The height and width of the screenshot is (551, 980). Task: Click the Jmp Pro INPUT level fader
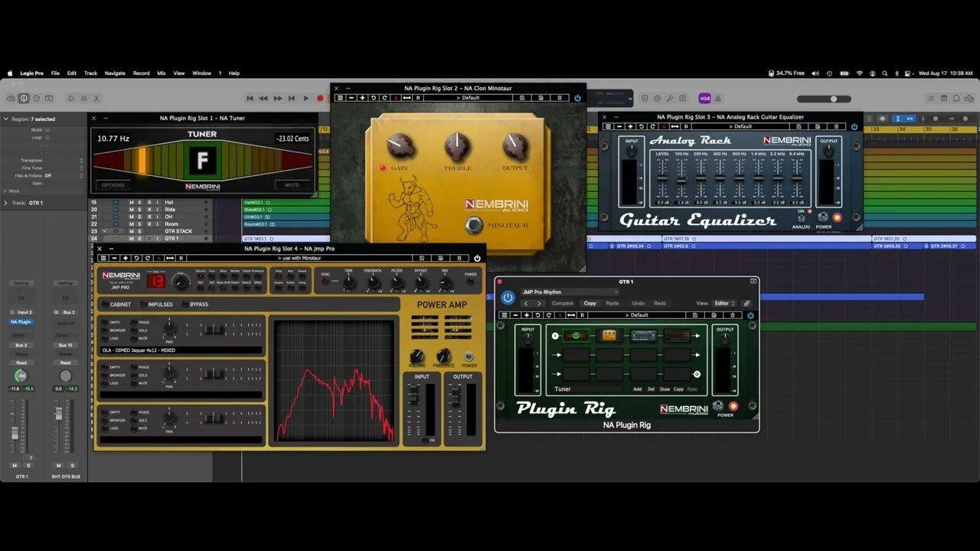click(413, 396)
